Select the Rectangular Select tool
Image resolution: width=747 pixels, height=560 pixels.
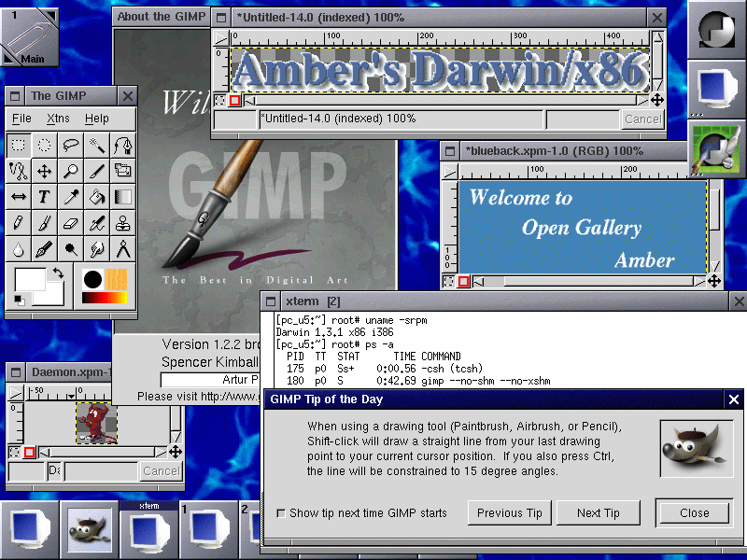(x=18, y=145)
